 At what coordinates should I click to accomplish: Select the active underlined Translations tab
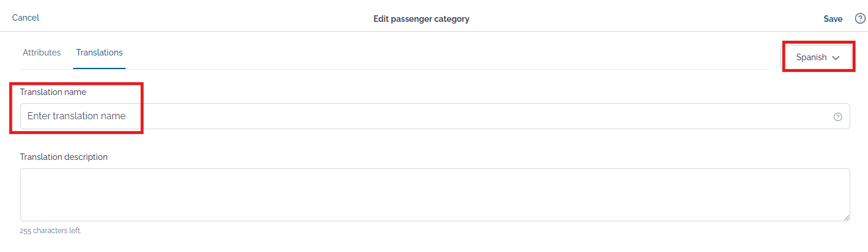[x=100, y=53]
